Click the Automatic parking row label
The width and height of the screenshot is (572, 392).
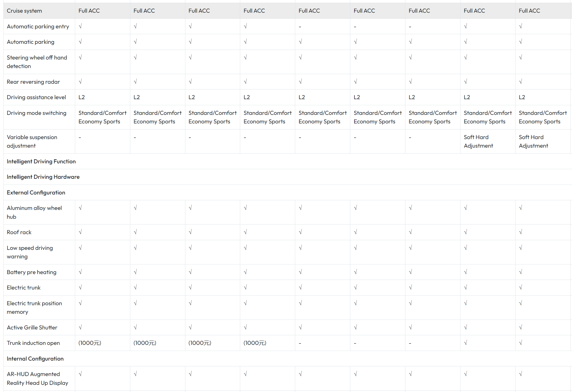pos(31,42)
